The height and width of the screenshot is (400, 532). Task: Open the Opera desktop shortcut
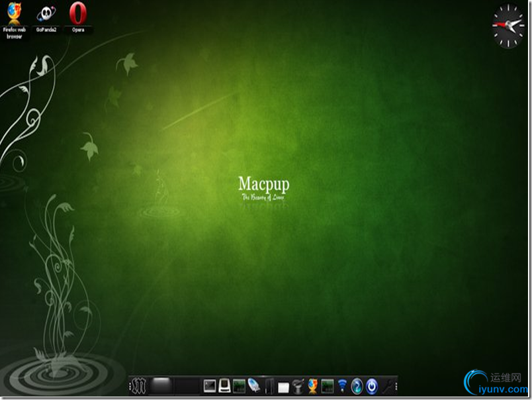(x=78, y=17)
